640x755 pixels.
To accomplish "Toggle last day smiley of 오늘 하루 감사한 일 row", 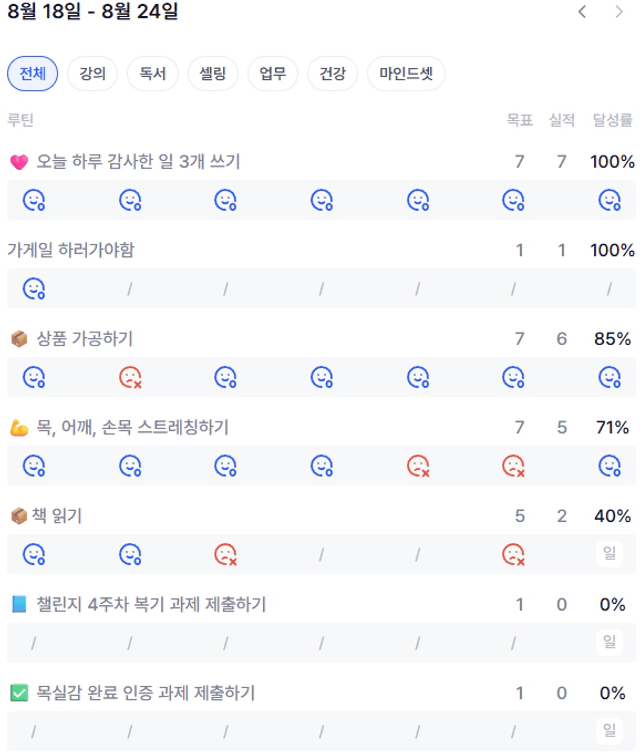I will click(x=610, y=200).
